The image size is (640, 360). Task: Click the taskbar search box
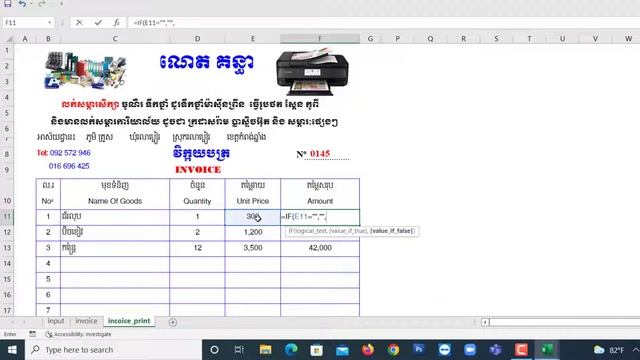(113, 350)
